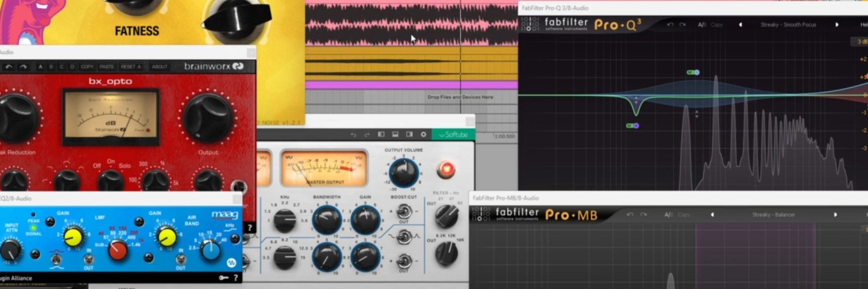Open Pro-Q 3 preset menu Streaky - Smooth Focus
Viewport: 868px width, 289px height.
pos(788,25)
